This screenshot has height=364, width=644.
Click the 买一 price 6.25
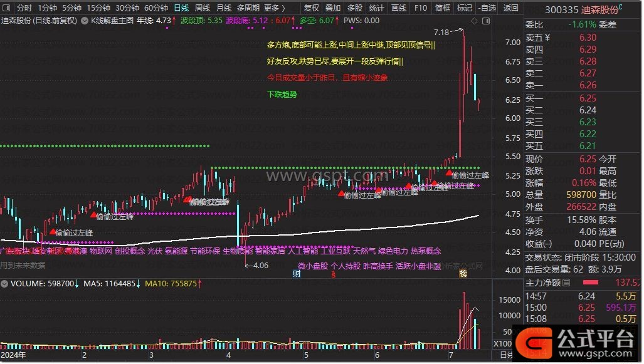[x=588, y=98]
